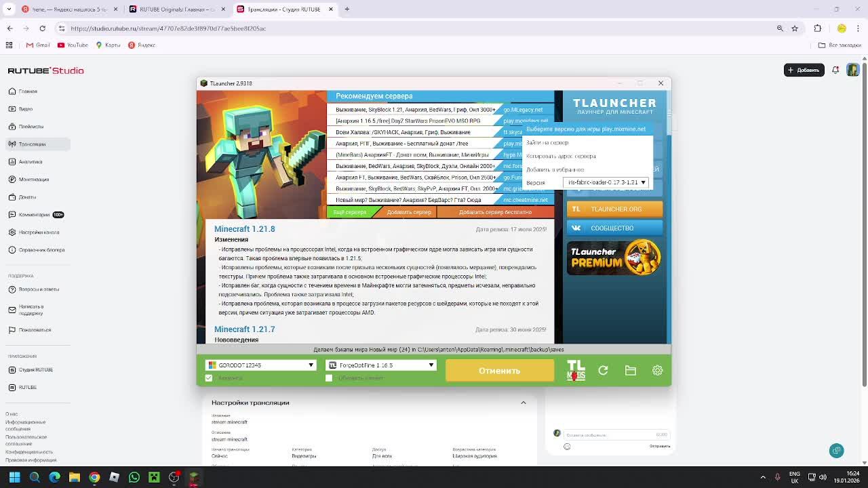Open Windows Start menu
The height and width of the screenshot is (488, 868).
[x=14, y=477]
